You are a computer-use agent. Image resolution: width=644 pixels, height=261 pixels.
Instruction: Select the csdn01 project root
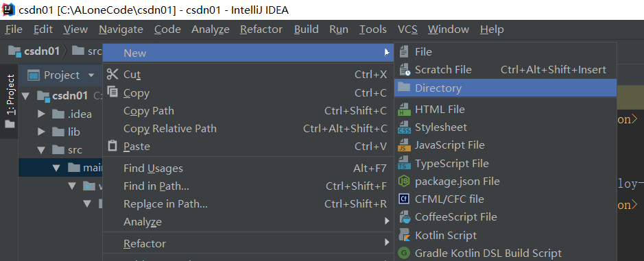pyautogui.click(x=62, y=96)
